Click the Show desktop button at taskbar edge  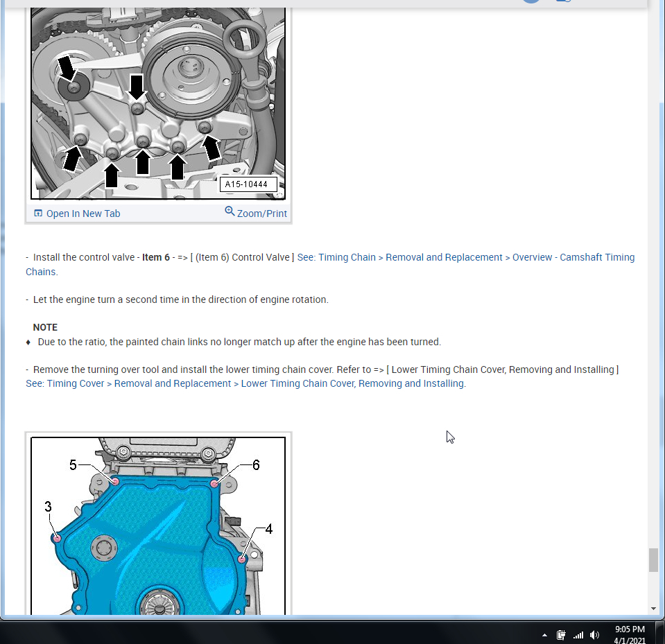click(660, 633)
